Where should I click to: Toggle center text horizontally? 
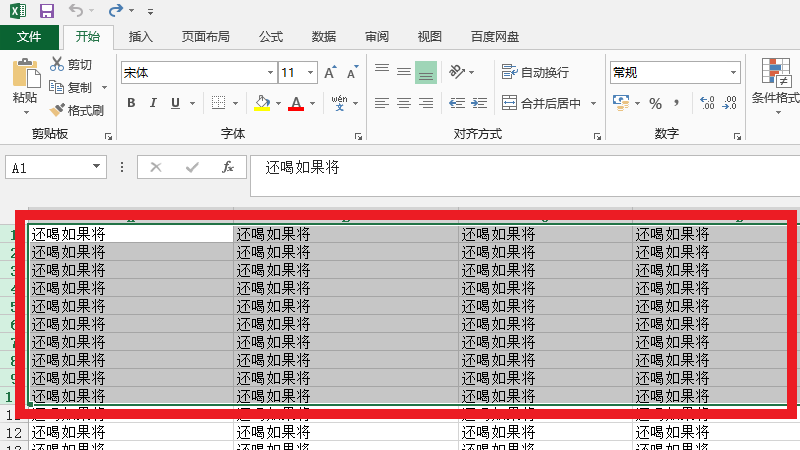point(404,103)
